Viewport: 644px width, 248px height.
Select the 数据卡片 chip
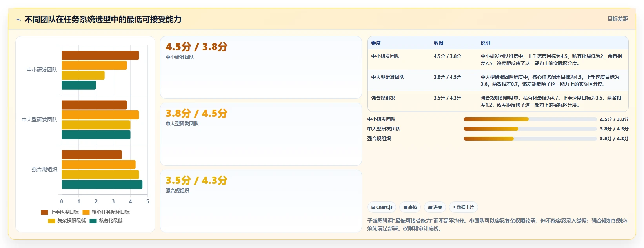coord(463,207)
